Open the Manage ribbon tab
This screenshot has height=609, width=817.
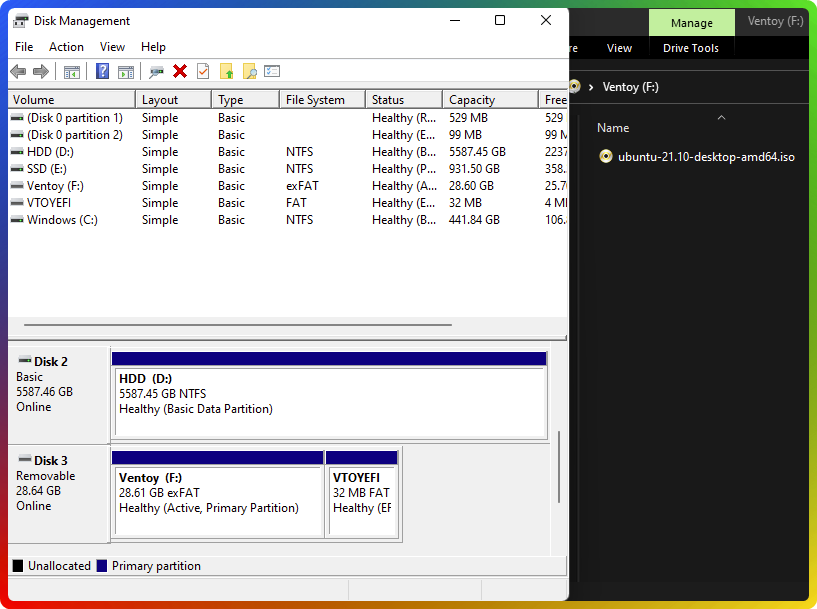coord(691,22)
